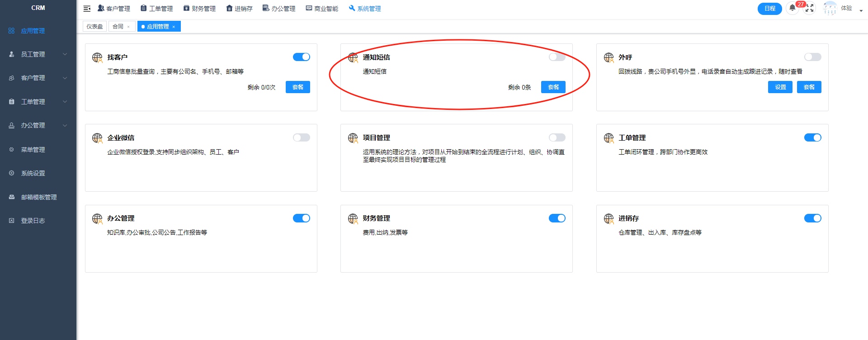The image size is (868, 340).
Task: Click the fullscreen expand icon
Action: click(x=810, y=8)
